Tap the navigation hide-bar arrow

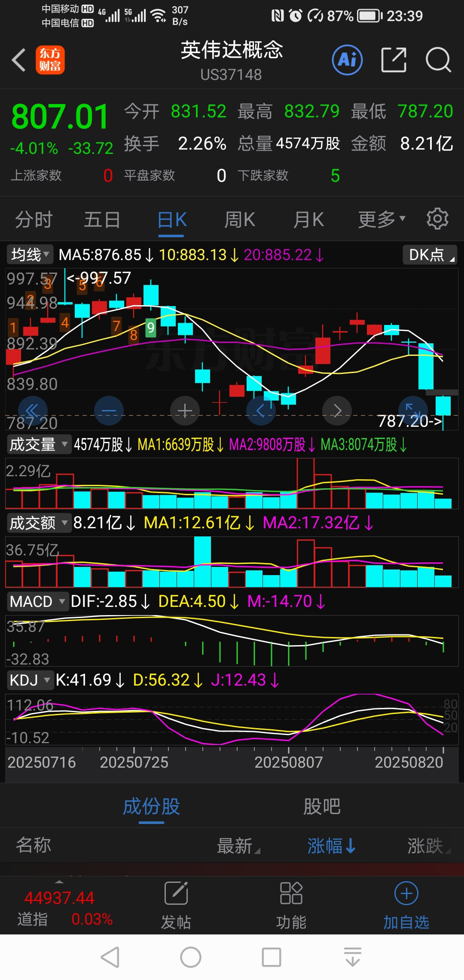[x=353, y=957]
